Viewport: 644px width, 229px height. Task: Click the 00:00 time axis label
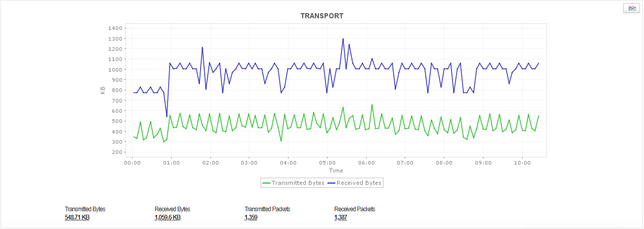click(x=133, y=163)
